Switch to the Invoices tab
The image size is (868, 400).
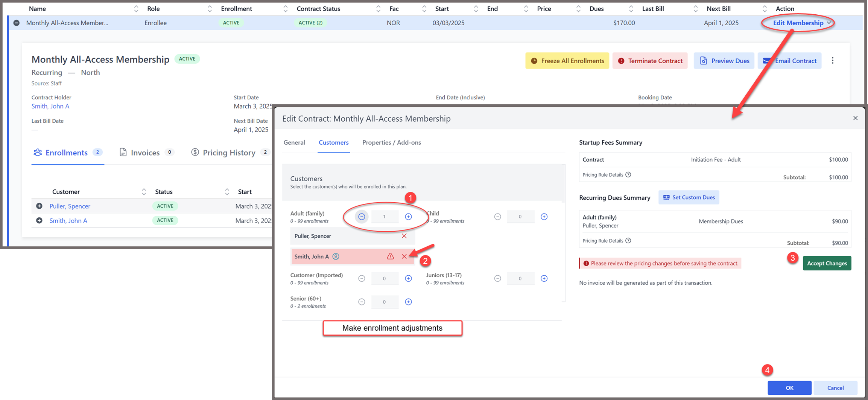pos(146,153)
